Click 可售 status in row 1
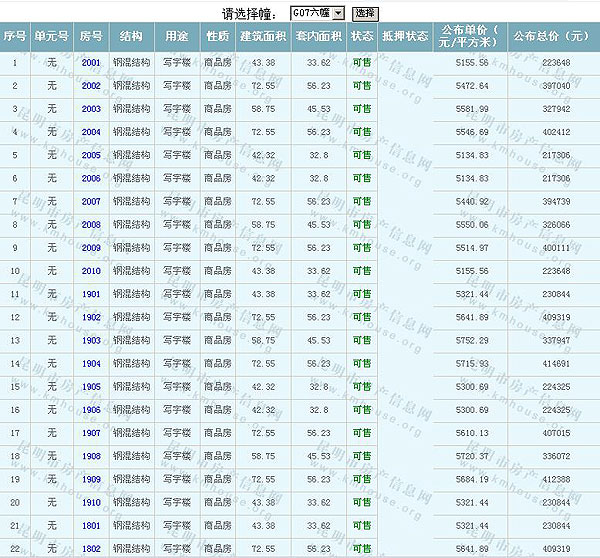600x558 pixels. [362, 63]
